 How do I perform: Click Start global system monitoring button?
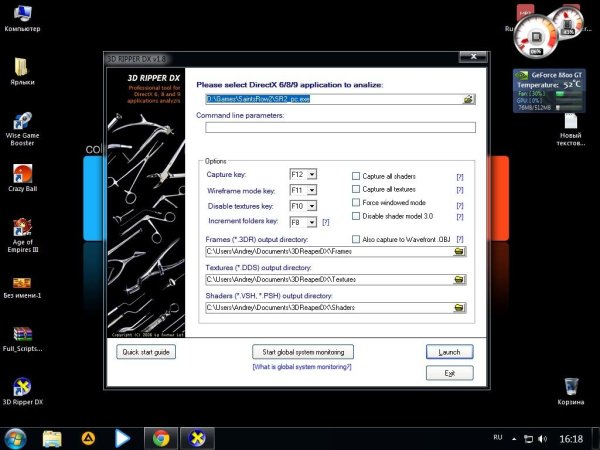click(303, 352)
